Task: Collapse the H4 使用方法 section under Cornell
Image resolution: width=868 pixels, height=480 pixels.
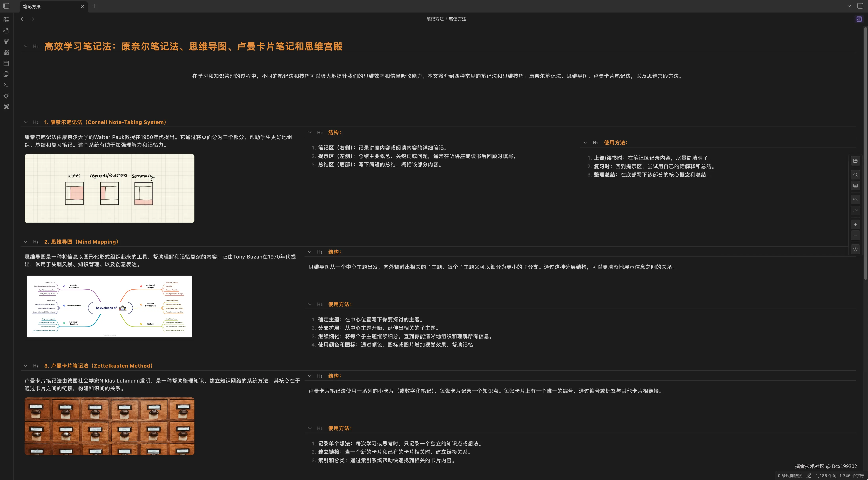Action: click(585, 143)
